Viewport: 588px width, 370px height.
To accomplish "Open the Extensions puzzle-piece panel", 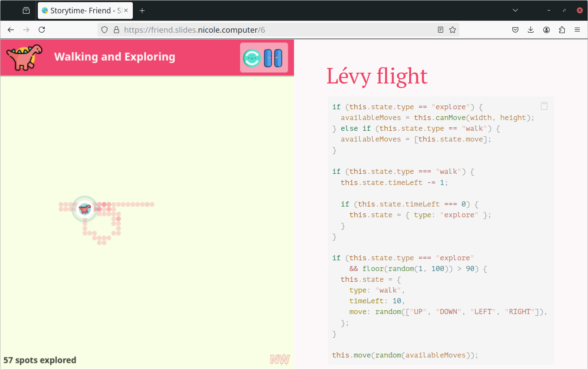I will pos(562,30).
